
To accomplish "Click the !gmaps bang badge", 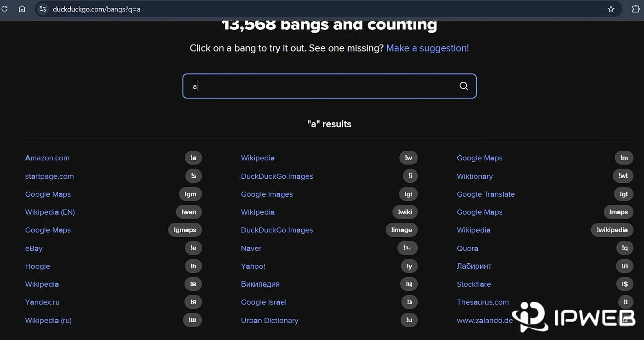I will coord(185,230).
